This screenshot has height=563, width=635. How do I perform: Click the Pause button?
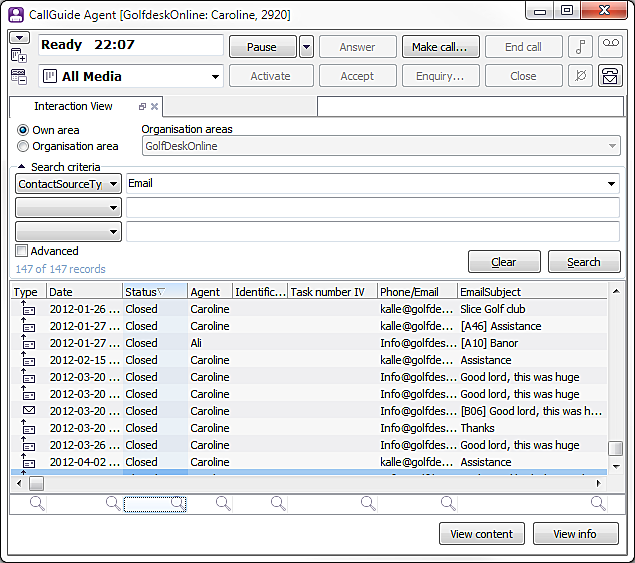(262, 47)
